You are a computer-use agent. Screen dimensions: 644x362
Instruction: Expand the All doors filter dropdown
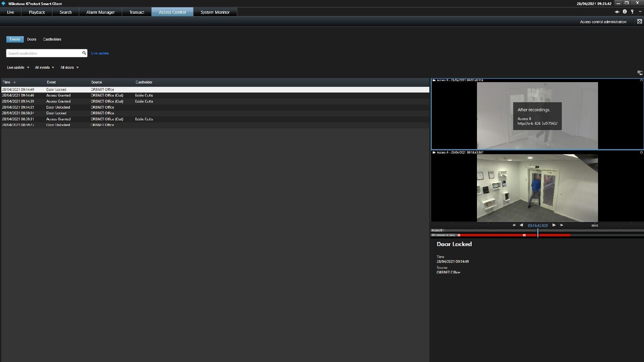[69, 67]
